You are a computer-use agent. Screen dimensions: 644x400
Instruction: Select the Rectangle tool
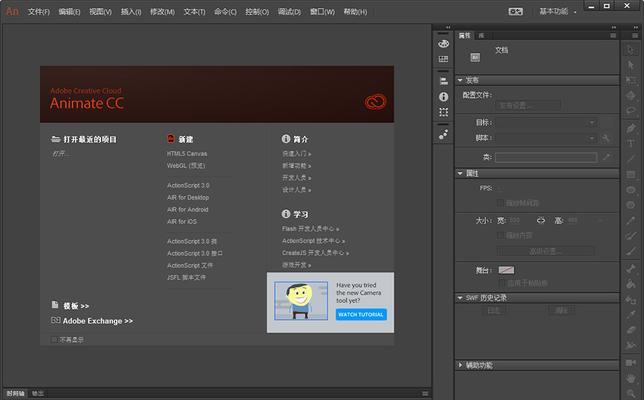(x=631, y=175)
